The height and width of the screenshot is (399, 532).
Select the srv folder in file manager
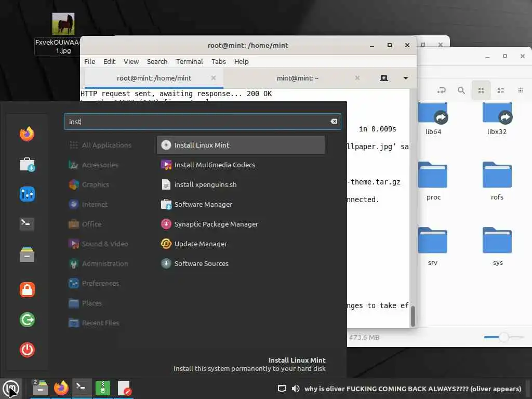[x=433, y=247]
